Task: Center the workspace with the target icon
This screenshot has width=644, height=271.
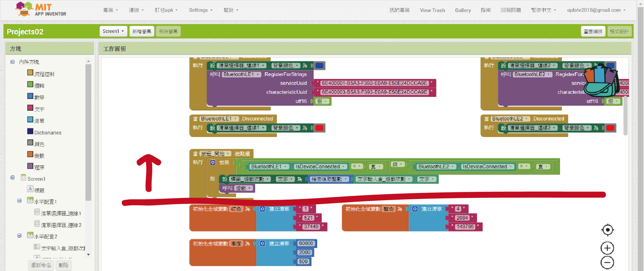Action: 607,230
